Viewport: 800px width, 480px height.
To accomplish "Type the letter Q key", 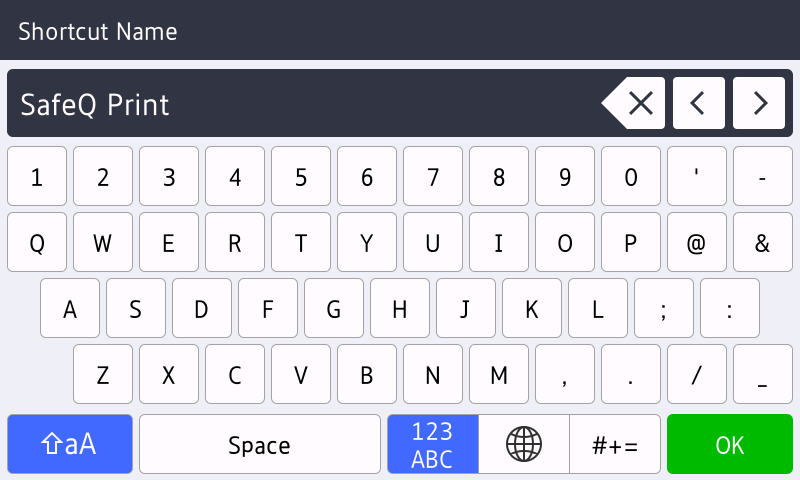I will [x=37, y=242].
